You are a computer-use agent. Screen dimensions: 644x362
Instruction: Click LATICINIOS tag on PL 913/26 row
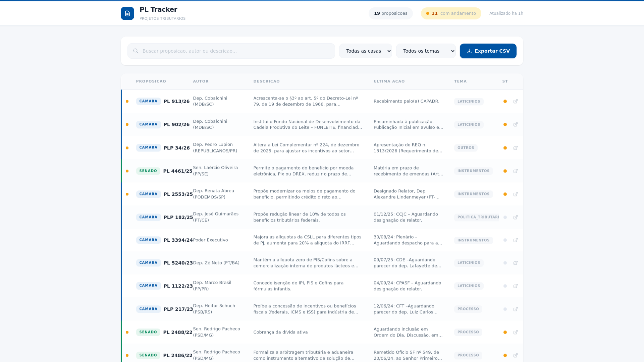pos(469,101)
